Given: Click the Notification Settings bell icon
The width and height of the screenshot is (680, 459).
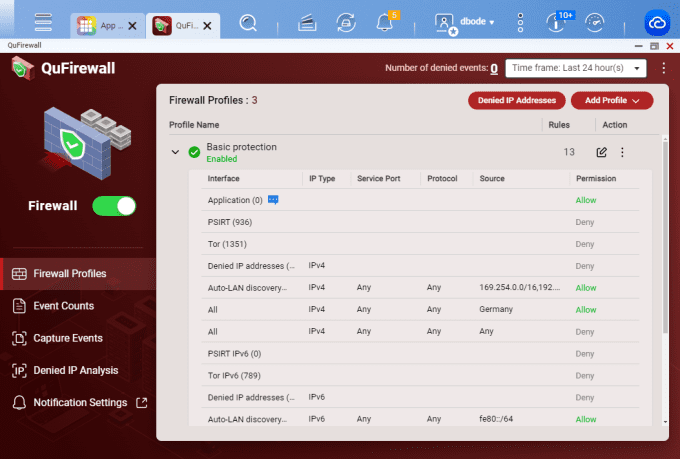Looking at the screenshot, I should (19, 403).
